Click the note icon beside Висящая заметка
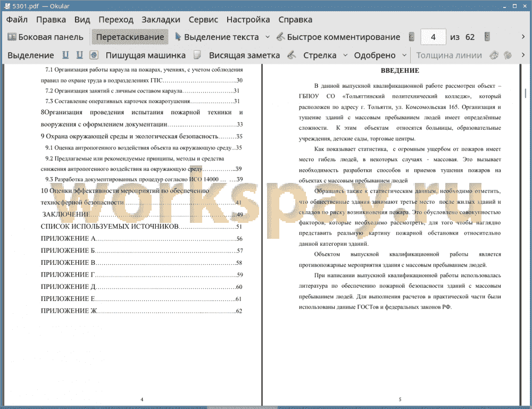 [197, 55]
